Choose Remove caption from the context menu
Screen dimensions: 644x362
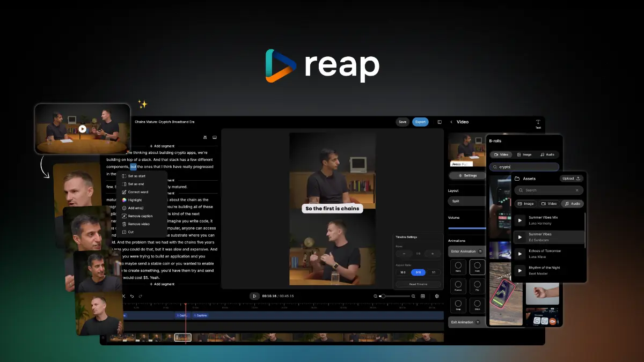[141, 216]
